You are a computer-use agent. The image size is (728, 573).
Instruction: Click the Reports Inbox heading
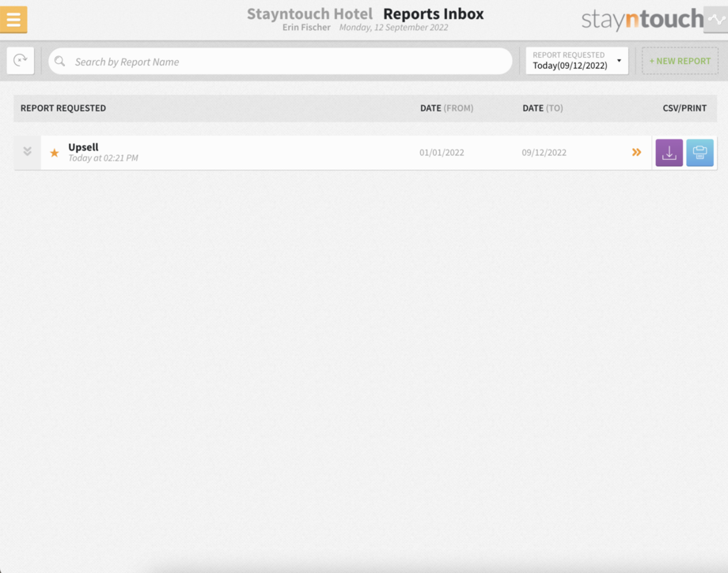pos(433,14)
